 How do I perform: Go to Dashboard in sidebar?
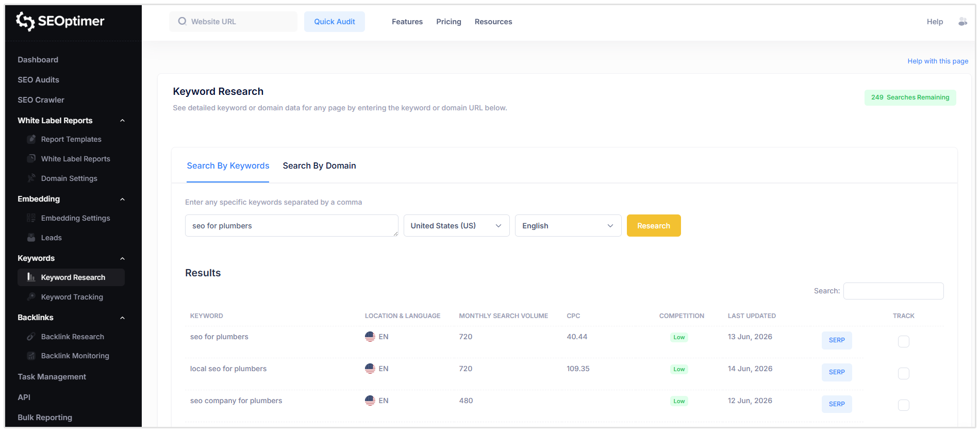click(x=38, y=60)
